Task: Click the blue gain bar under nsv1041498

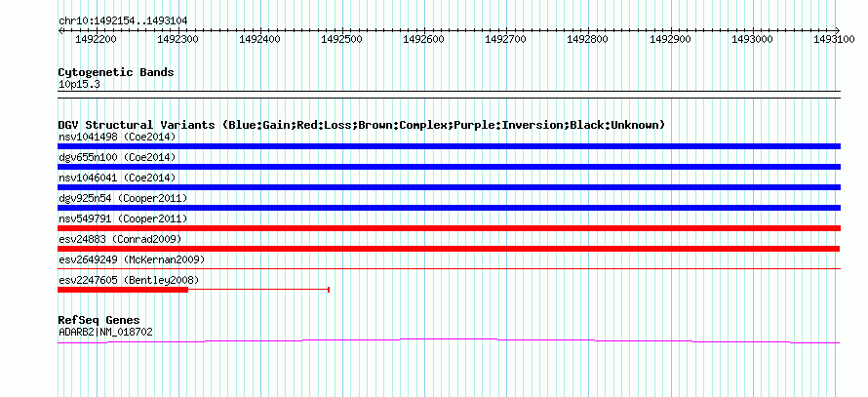Action: pyautogui.click(x=449, y=146)
